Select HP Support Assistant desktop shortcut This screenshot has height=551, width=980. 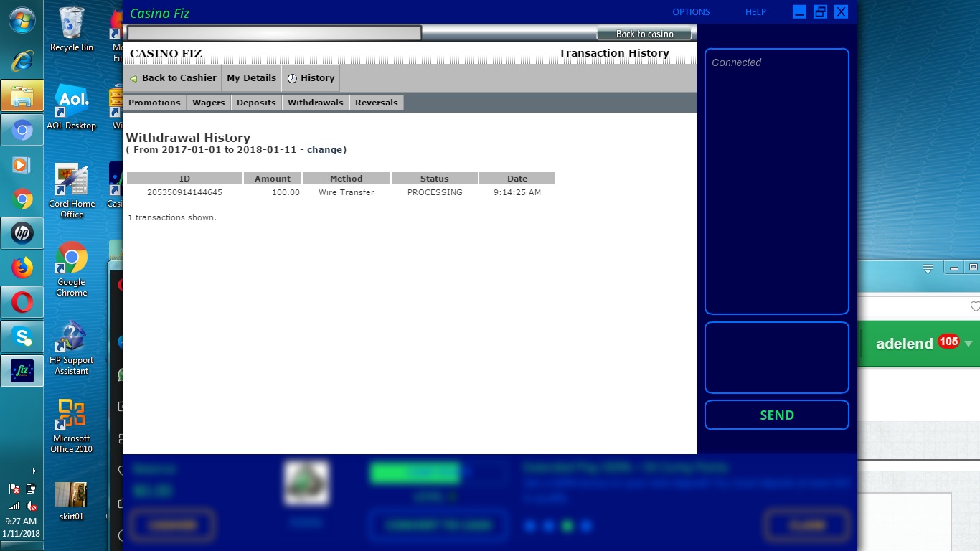point(71,348)
